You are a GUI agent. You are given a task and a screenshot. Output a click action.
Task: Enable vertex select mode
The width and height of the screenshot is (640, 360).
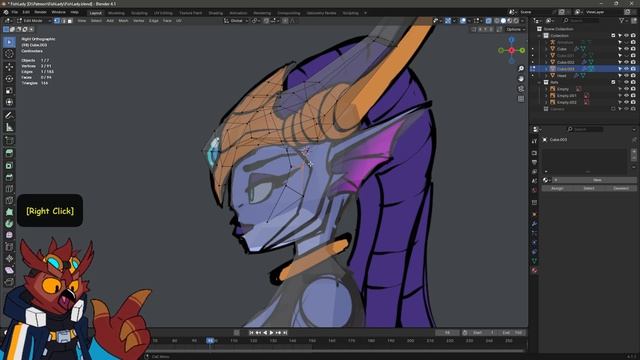coord(57,20)
